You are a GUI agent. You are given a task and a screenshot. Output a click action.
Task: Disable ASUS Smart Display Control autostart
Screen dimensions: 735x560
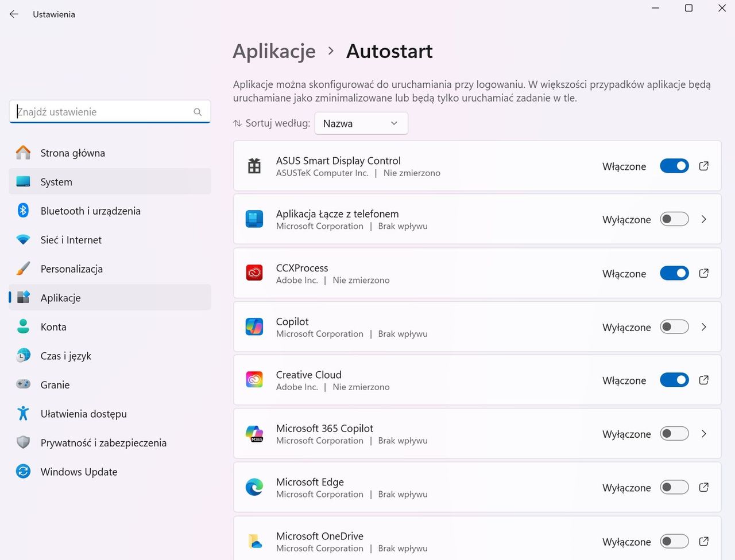tap(674, 166)
